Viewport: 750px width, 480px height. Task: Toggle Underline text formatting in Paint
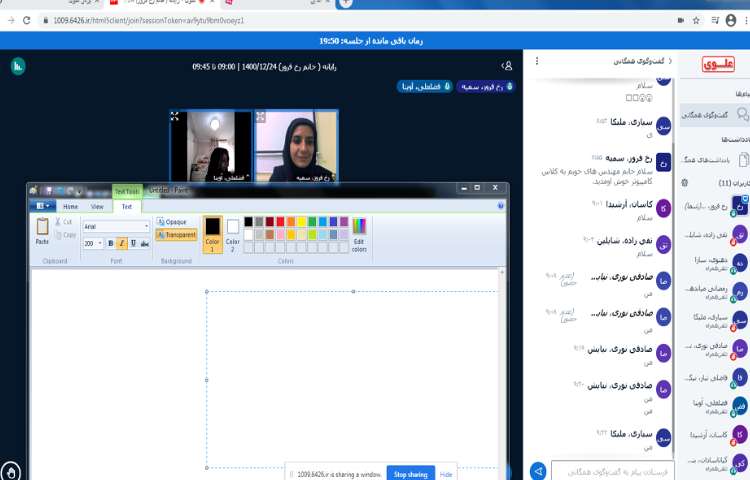click(x=133, y=243)
